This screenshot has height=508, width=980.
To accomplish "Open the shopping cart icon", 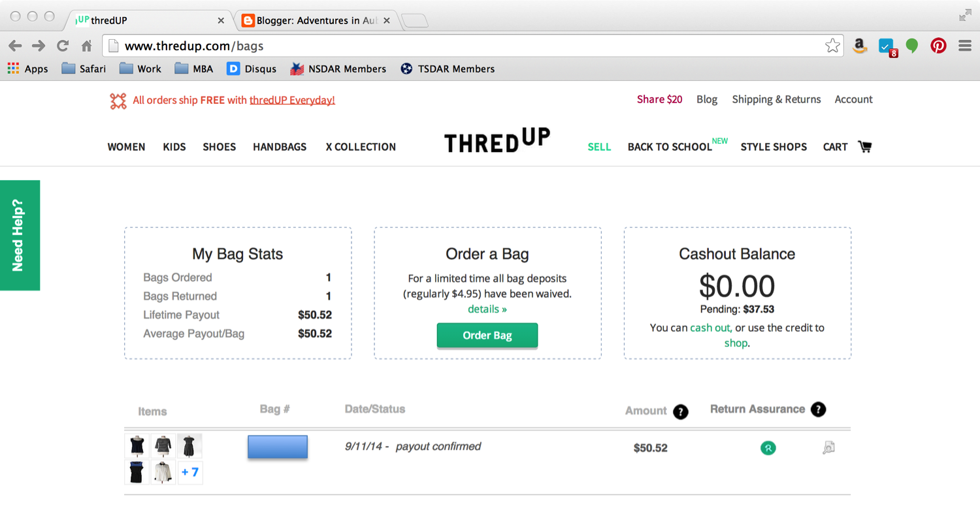I will click(x=864, y=147).
